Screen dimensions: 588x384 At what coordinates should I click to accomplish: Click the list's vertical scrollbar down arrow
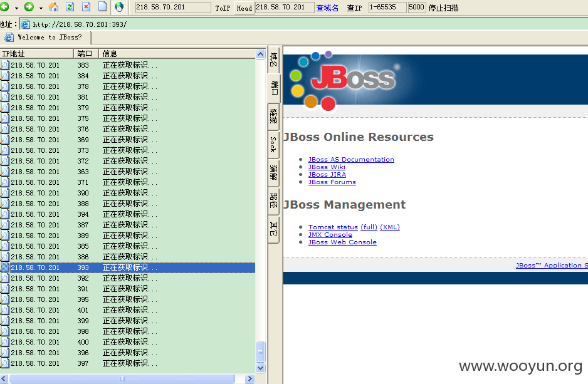click(261, 368)
